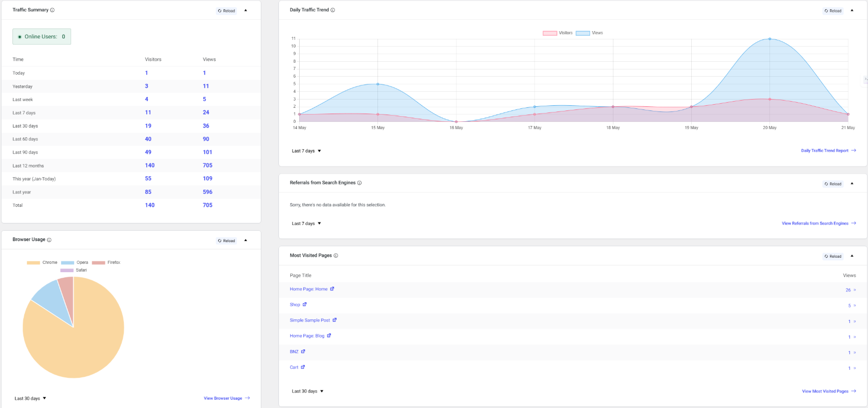Click the Firefox color swatch in legend

tap(99, 263)
